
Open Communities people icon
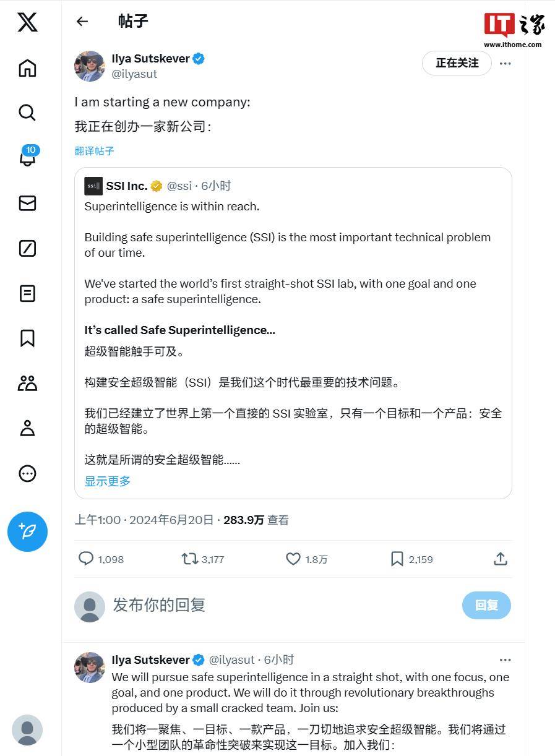27,384
